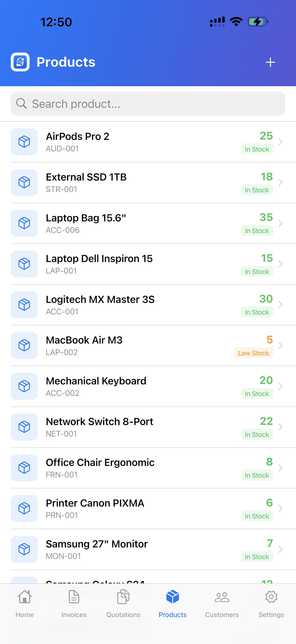
Task: Tap the app logo beside Products title
Action: coord(20,62)
